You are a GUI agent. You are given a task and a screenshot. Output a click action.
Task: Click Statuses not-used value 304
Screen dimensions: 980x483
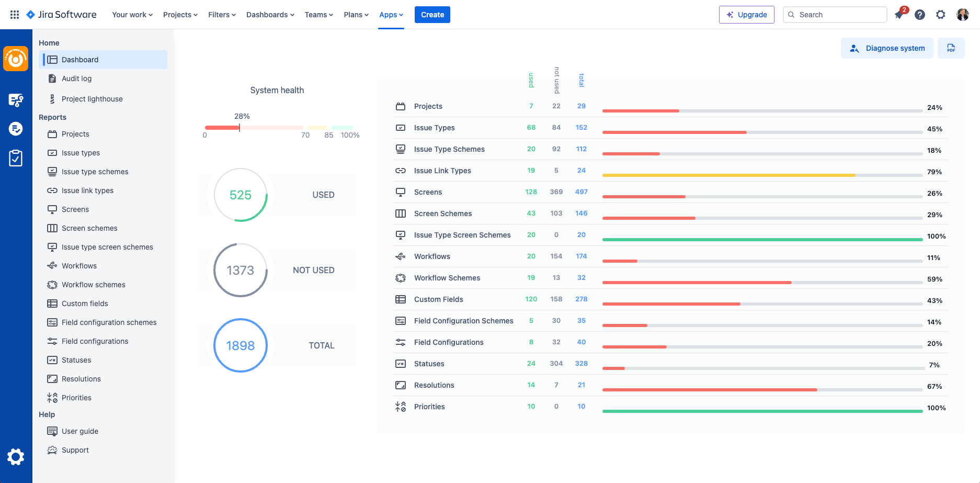pos(556,363)
